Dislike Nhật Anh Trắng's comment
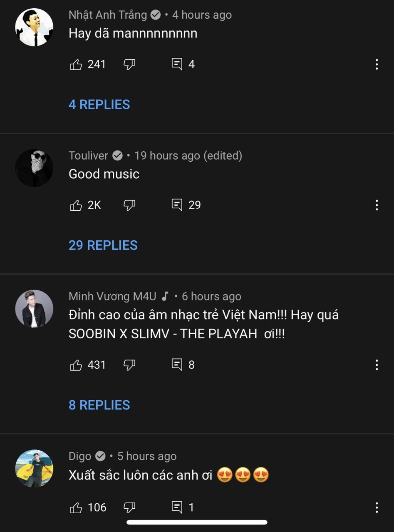394x532 pixels. pos(129,64)
